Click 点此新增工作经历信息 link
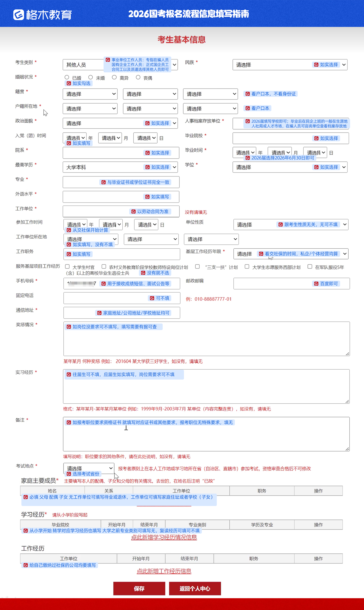Screen dimensions: 364x610 [x=164, y=571]
